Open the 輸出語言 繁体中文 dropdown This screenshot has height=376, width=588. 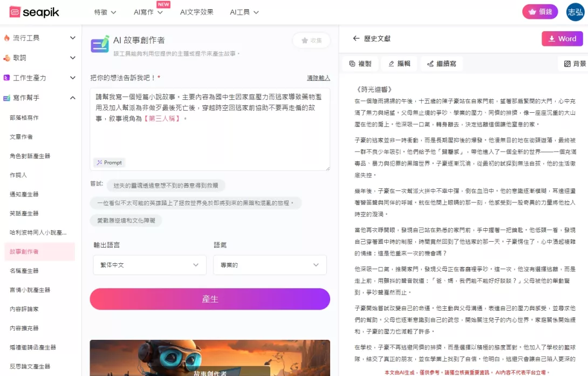click(x=149, y=265)
